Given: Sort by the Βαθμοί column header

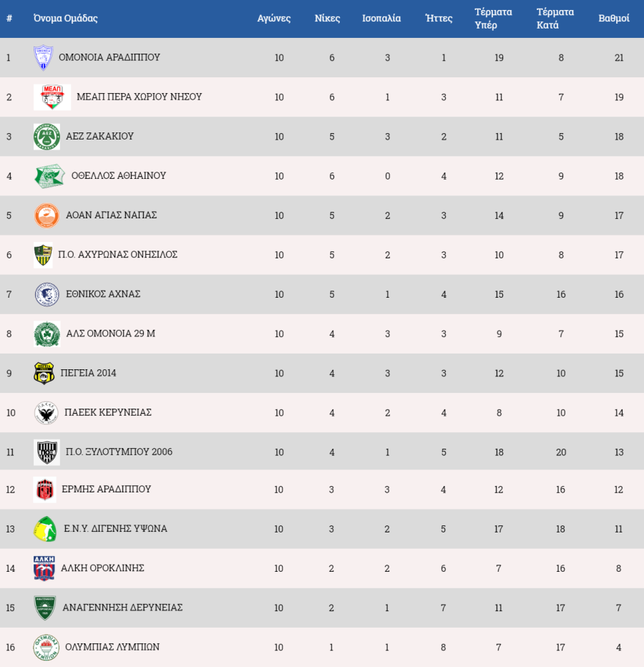Looking at the screenshot, I should [614, 19].
